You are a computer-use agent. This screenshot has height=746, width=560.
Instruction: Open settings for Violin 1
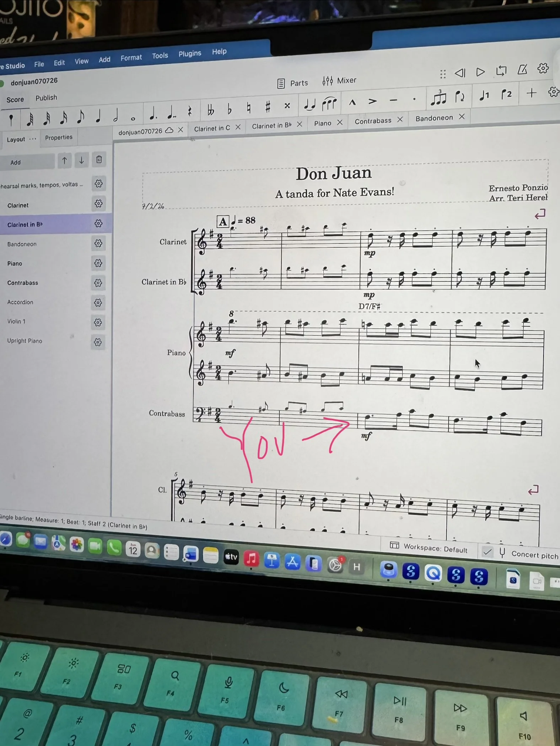(x=98, y=323)
